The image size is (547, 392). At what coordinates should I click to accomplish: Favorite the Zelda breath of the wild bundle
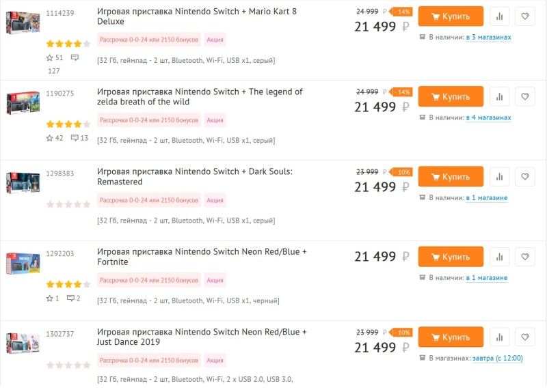(x=524, y=96)
